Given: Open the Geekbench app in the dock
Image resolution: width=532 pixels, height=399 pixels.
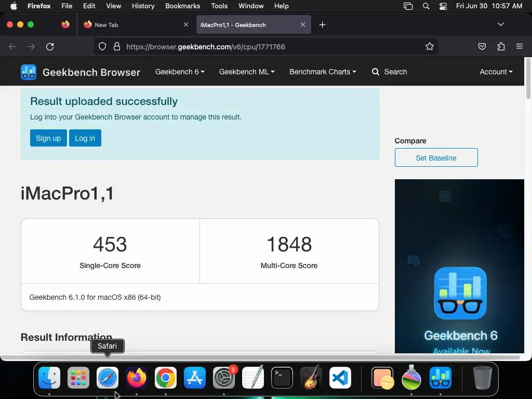Looking at the screenshot, I should (x=441, y=378).
